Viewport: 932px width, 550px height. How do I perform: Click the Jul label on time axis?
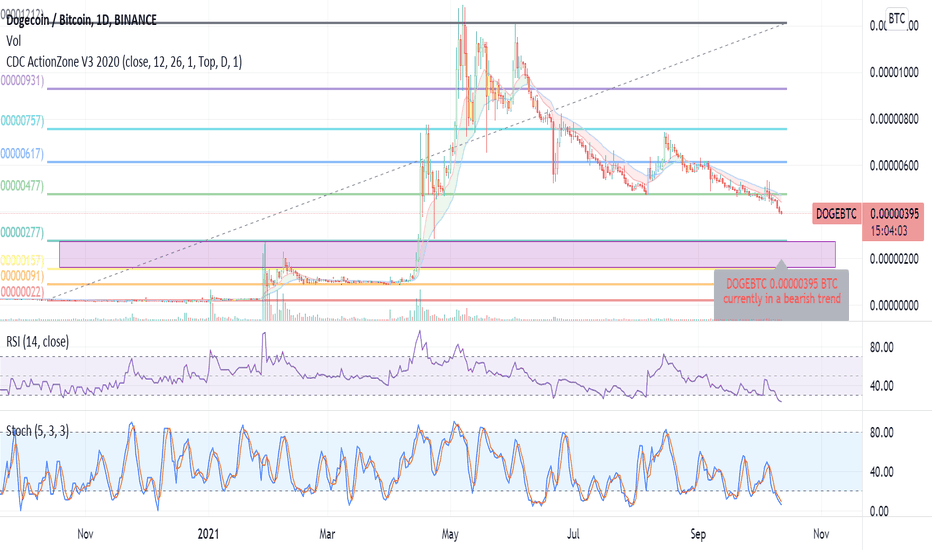pos(572,534)
